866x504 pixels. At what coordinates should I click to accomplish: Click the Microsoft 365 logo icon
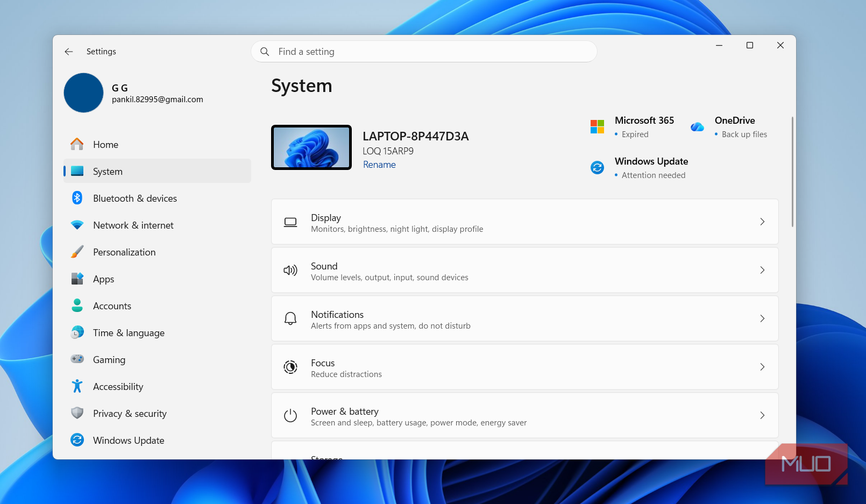[x=597, y=127]
